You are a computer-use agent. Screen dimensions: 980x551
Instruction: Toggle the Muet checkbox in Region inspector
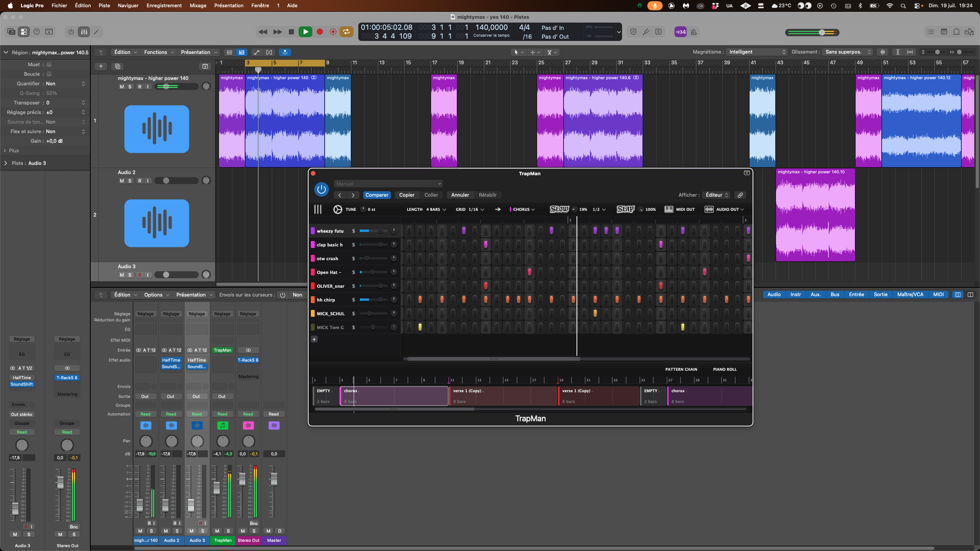point(49,64)
